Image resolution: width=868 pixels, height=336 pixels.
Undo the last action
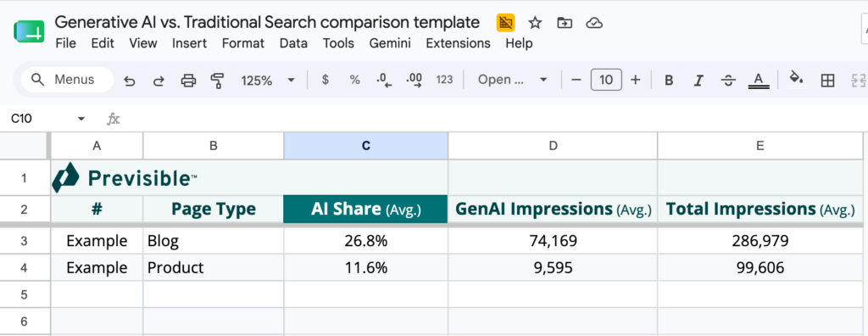coord(129,81)
